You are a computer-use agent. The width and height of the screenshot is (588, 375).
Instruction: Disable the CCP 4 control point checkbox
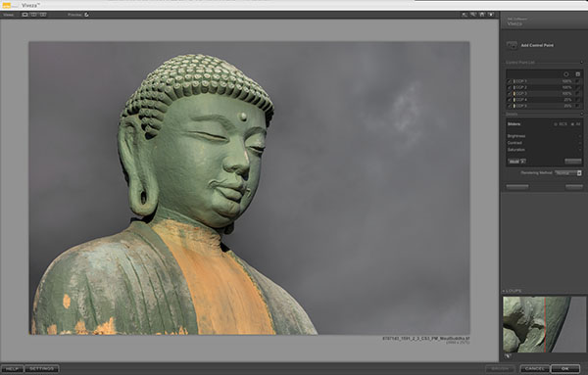click(510, 100)
